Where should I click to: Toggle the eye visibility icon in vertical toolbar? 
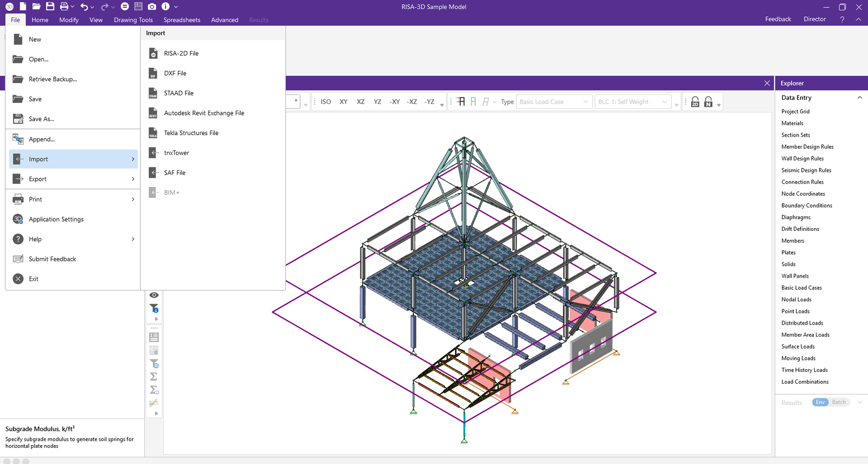154,295
